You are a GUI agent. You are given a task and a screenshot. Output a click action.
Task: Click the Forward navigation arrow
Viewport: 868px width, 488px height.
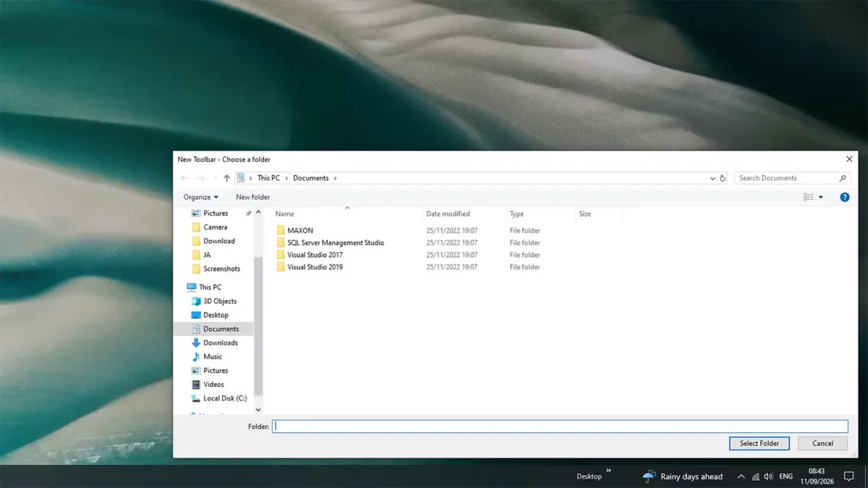tap(201, 178)
